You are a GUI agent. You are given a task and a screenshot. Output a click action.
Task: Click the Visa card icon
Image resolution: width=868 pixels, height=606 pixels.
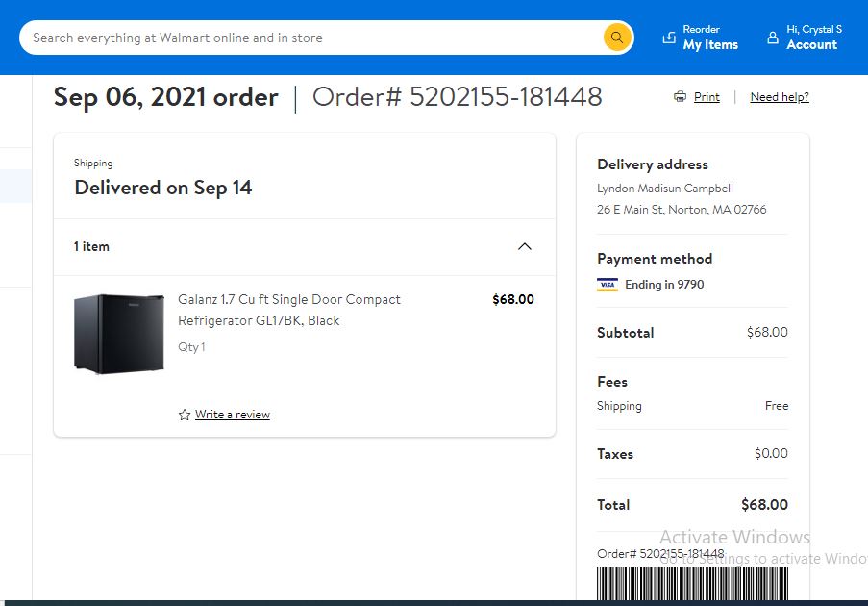608,285
